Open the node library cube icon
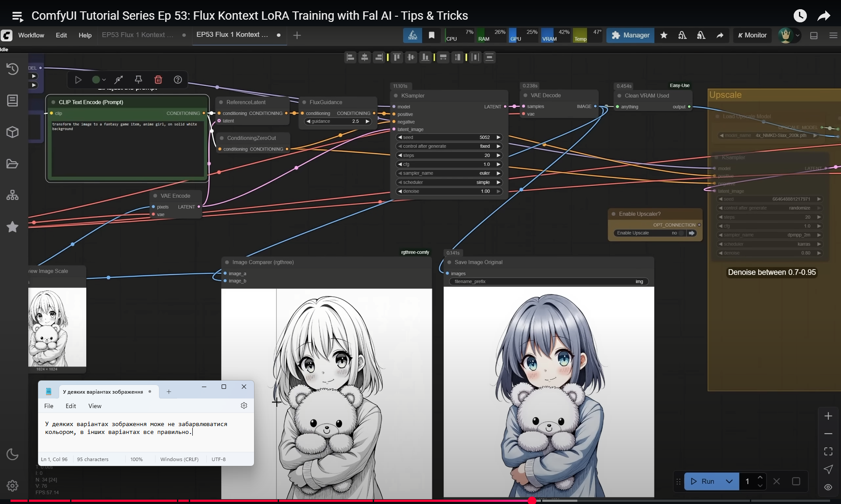Image resolution: width=841 pixels, height=504 pixels. tap(12, 132)
